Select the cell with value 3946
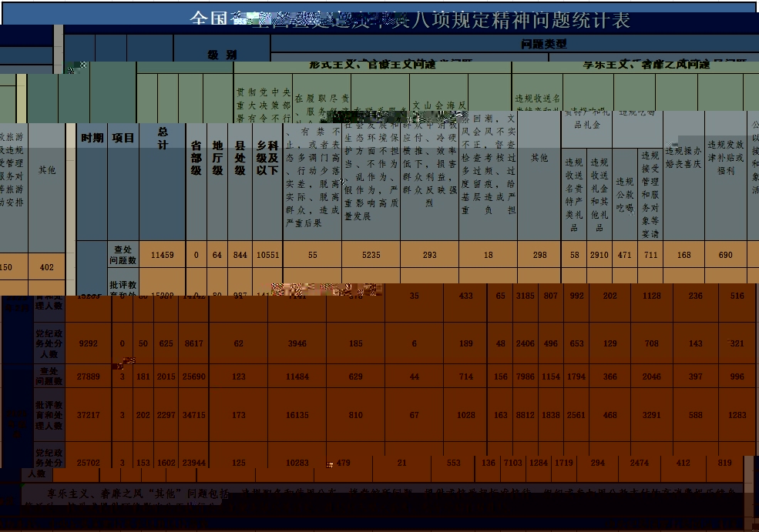Image resolution: width=759 pixels, height=532 pixels. (x=297, y=343)
